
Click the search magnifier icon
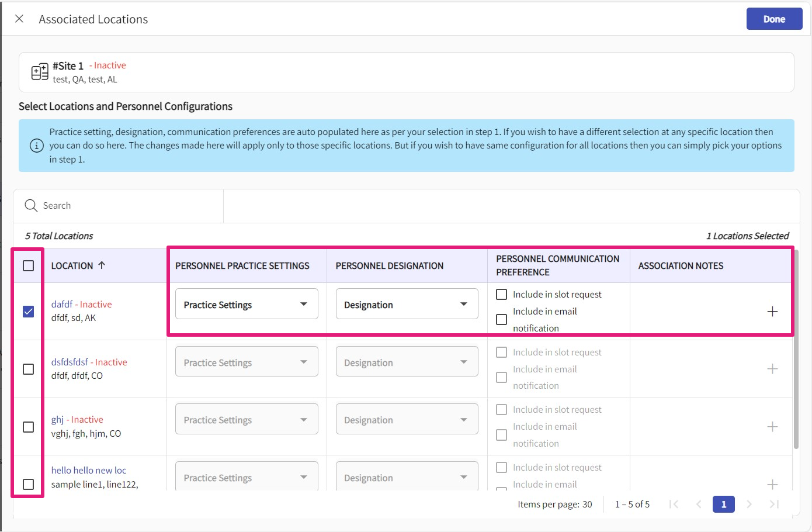click(31, 206)
